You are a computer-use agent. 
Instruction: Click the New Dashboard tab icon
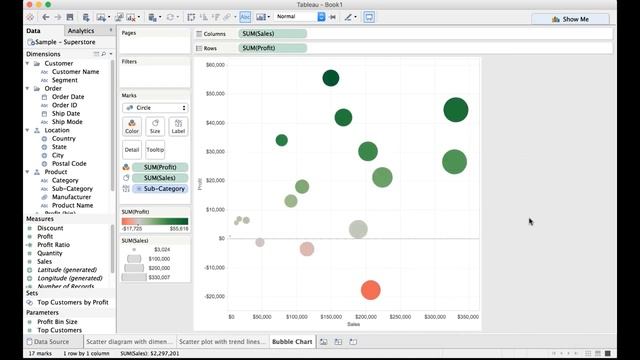coord(338,342)
